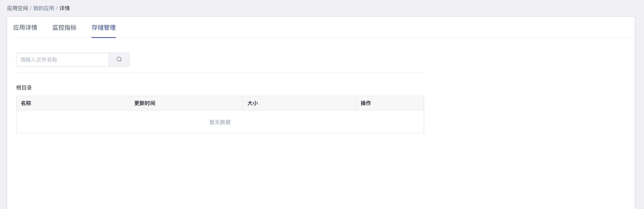Click the blue underline beneath 存储管理 tab
644x209 pixels.
(104, 37)
